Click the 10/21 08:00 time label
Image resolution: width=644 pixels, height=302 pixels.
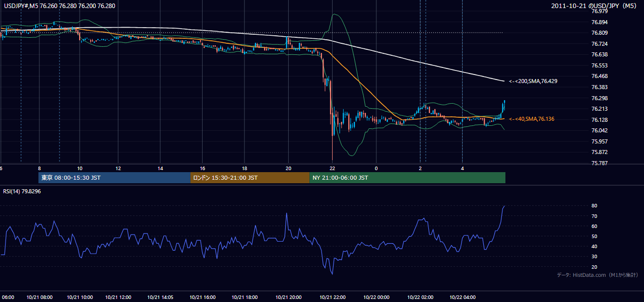tap(39, 297)
